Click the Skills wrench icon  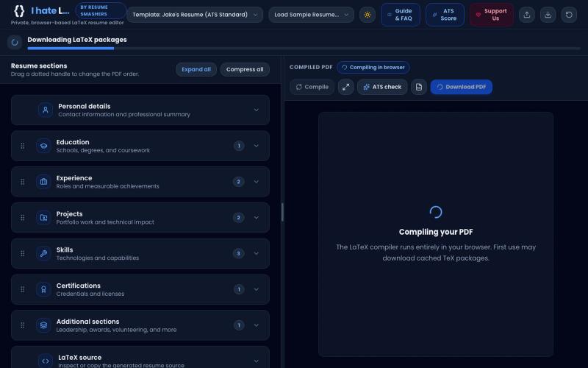coord(43,253)
